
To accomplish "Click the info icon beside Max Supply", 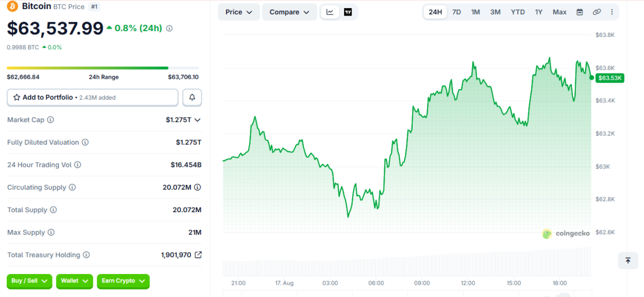I will tap(51, 233).
